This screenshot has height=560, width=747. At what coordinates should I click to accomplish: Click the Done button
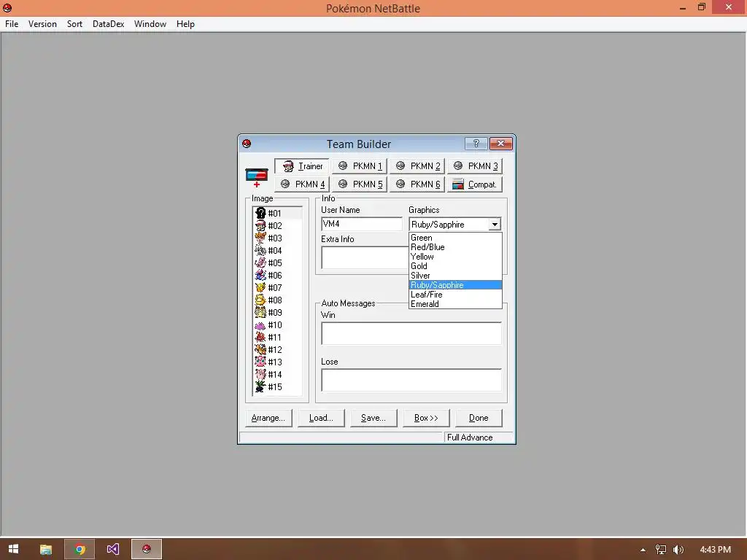point(479,418)
